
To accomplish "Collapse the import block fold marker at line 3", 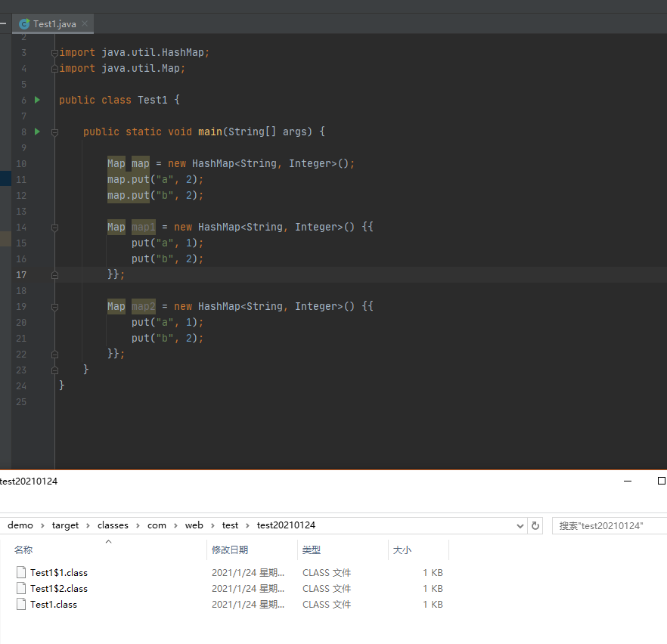I will pyautogui.click(x=54, y=53).
